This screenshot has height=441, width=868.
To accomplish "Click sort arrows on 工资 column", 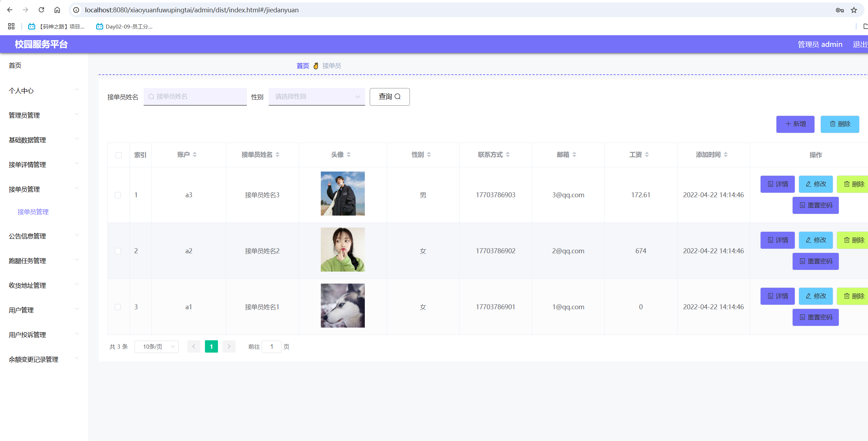I will [x=647, y=155].
